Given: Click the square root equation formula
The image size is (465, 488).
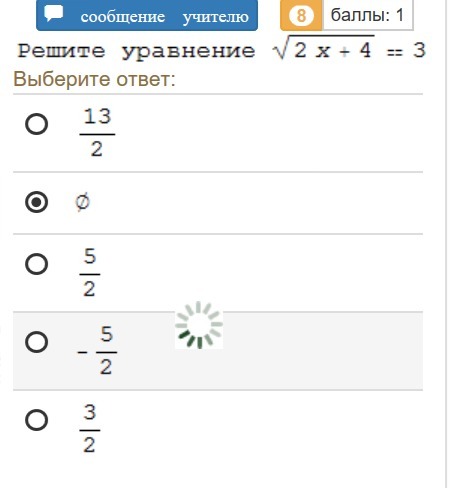Looking at the screenshot, I should pos(349,50).
